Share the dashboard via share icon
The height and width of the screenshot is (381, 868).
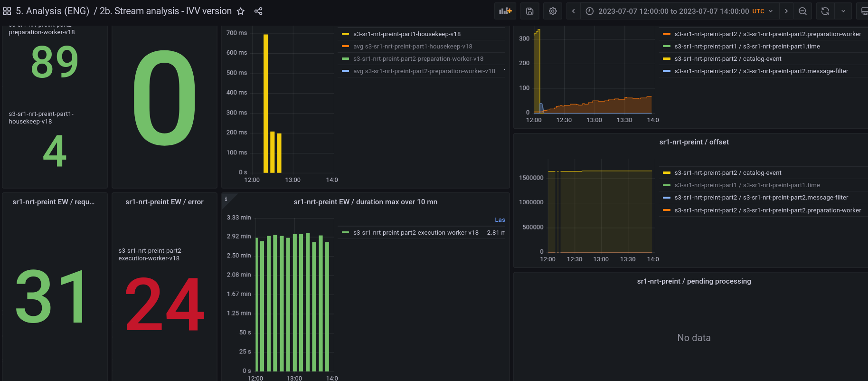(258, 11)
